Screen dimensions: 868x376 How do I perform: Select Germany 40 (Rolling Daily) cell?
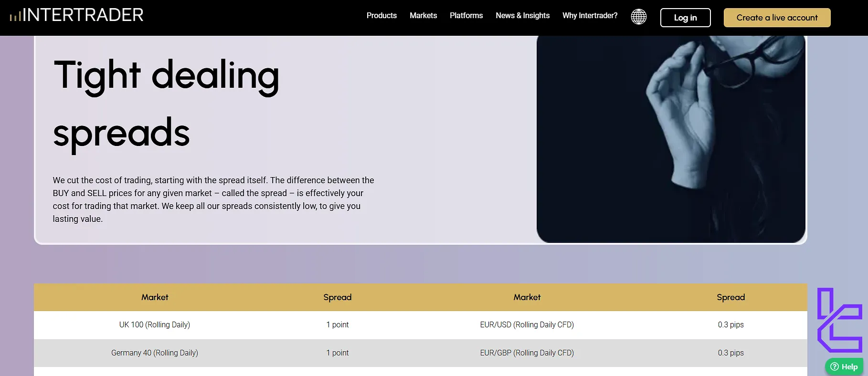coord(155,353)
